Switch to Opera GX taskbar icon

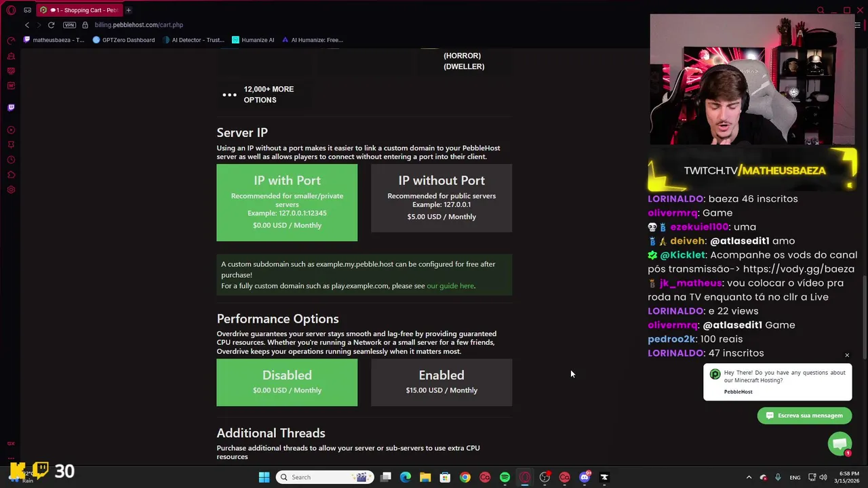point(525,477)
